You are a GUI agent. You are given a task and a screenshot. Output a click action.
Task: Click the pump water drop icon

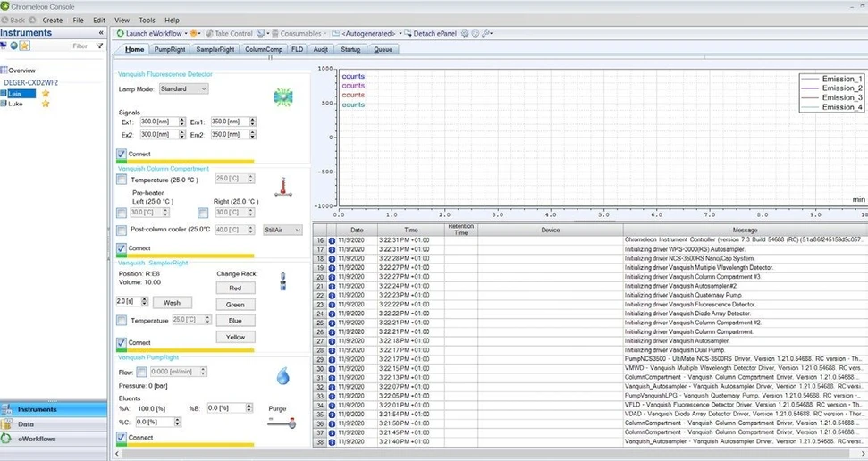click(282, 376)
